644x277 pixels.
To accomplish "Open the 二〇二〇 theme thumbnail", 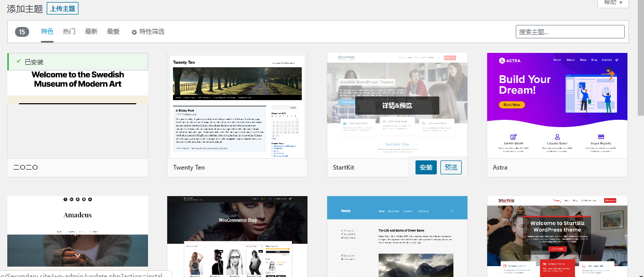I will (x=78, y=105).
